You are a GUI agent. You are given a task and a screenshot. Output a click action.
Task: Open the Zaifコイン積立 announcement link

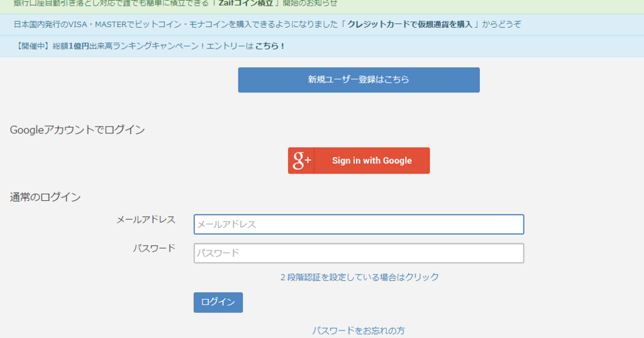[246, 3]
